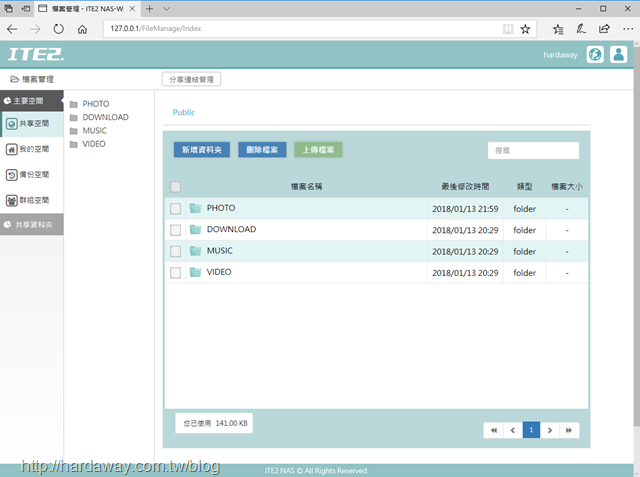
Task: Jump to first page
Action: click(493, 430)
